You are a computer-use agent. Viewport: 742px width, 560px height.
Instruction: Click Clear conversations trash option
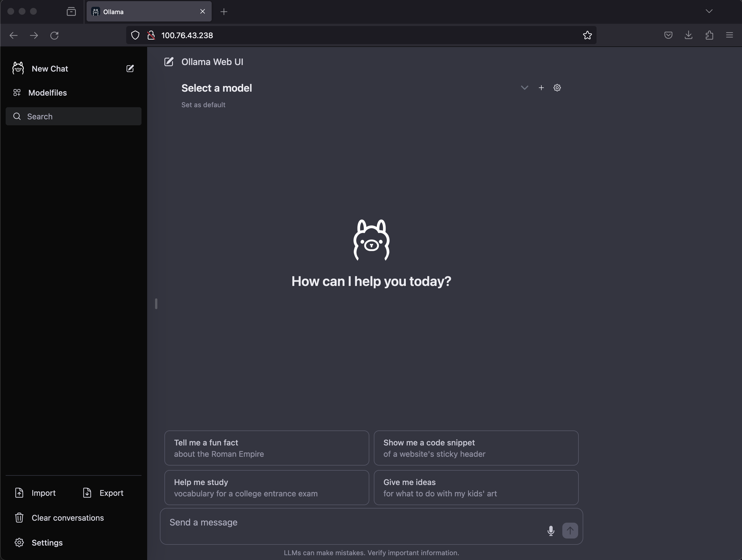tap(59, 518)
